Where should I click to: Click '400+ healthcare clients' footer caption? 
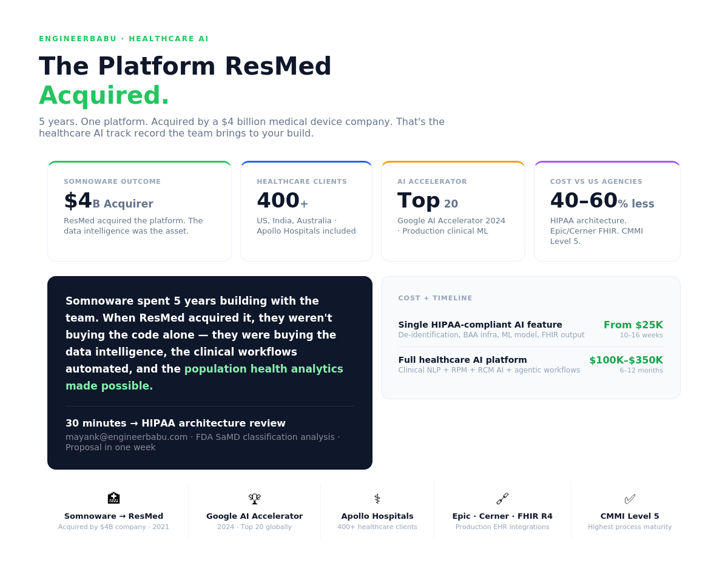coord(377,527)
